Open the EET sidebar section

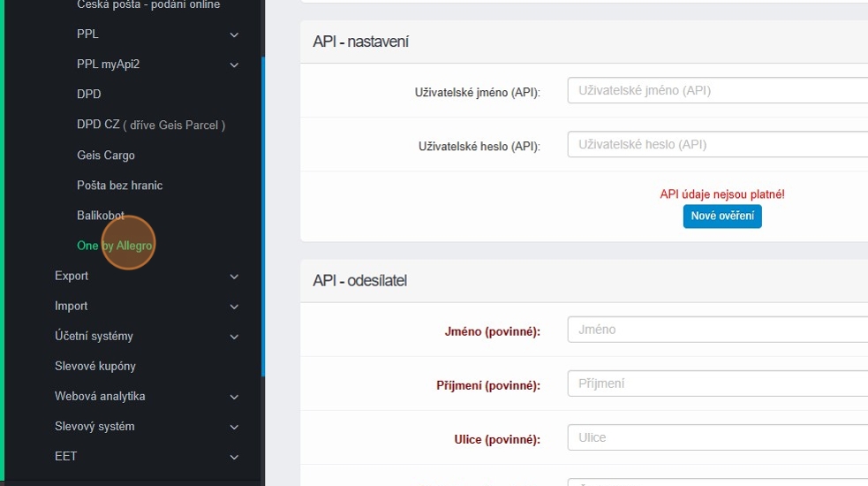point(66,456)
